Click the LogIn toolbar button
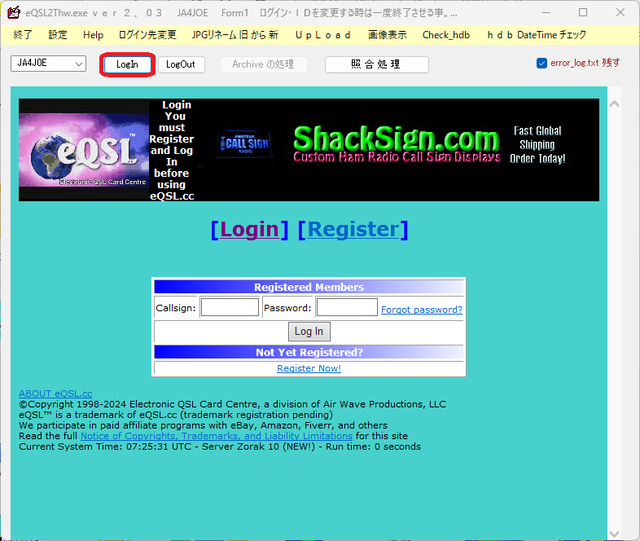This screenshot has width=640, height=541. tap(127, 65)
